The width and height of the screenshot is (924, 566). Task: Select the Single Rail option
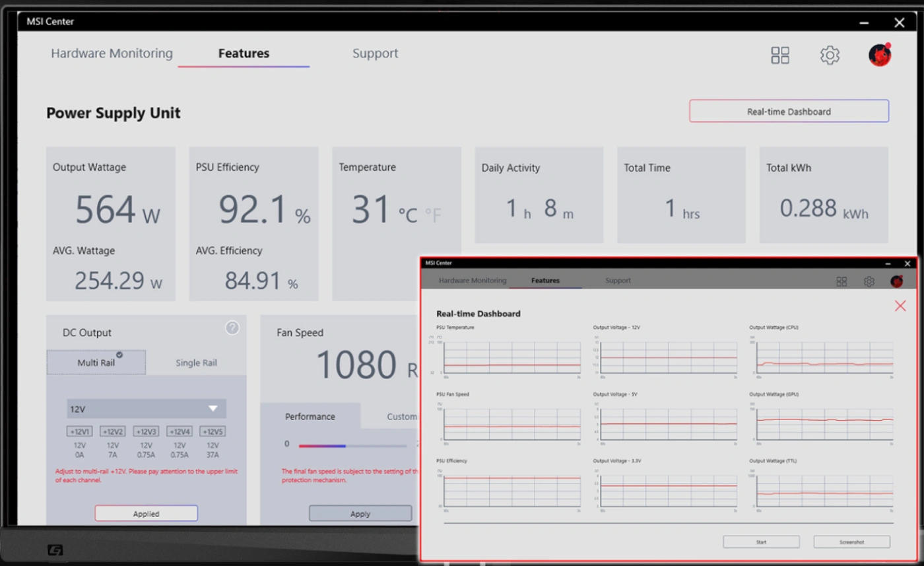(196, 363)
